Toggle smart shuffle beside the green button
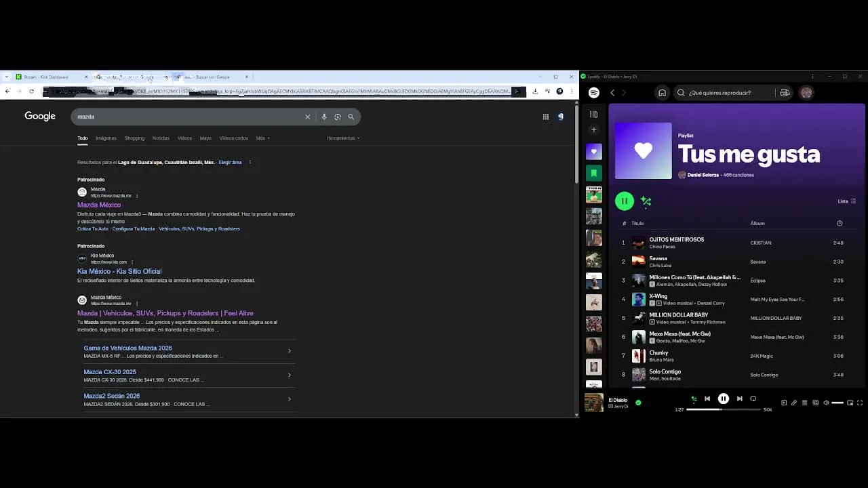Image resolution: width=868 pixels, height=488 pixels. 646,201
